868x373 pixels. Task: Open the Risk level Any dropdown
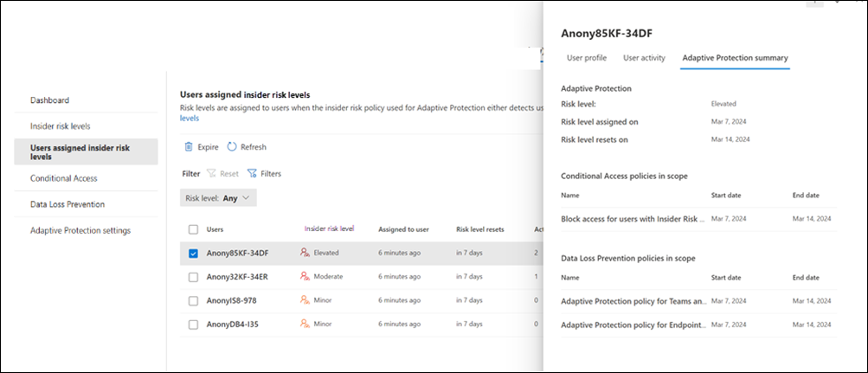[x=221, y=198]
